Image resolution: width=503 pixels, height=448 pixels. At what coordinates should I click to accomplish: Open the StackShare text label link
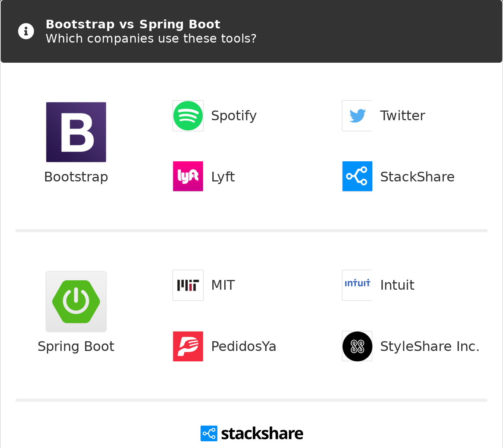pos(417,177)
